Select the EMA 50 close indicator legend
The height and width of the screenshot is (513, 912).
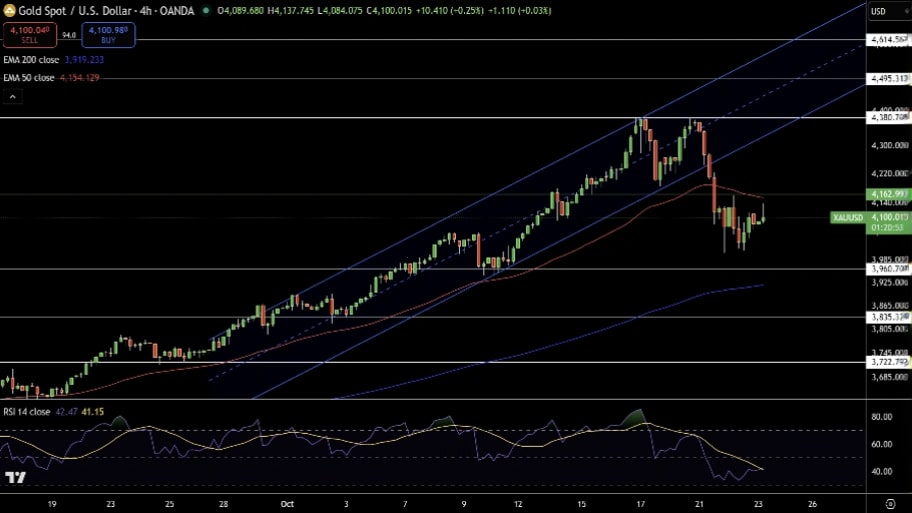point(29,78)
